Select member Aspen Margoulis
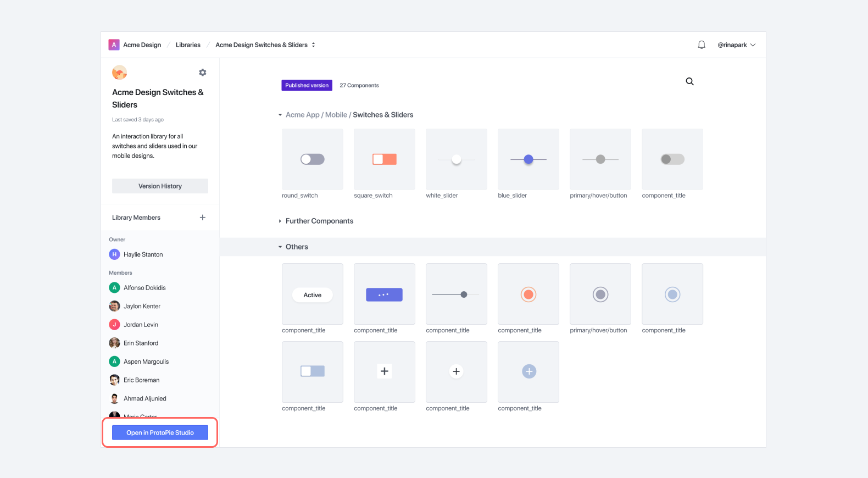868x478 pixels. (x=146, y=362)
